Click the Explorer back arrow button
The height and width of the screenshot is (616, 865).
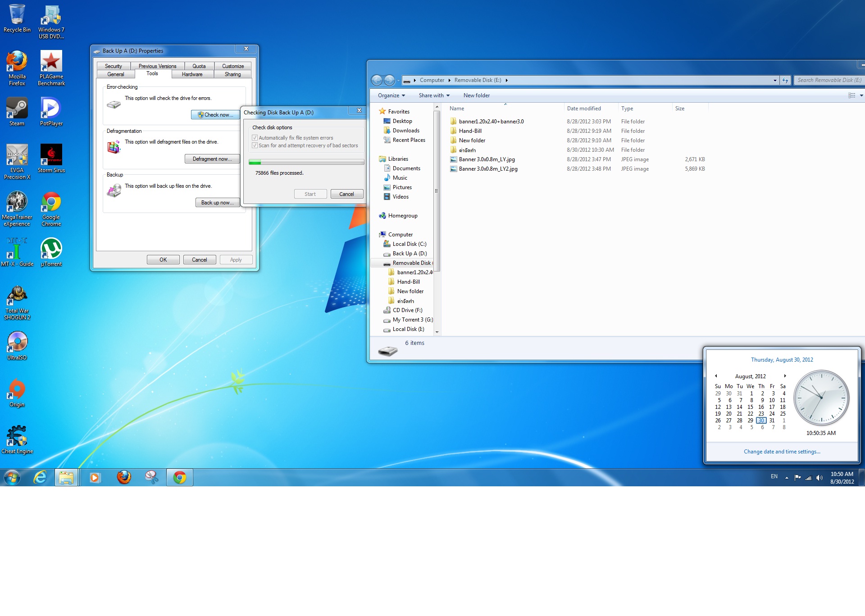point(377,80)
